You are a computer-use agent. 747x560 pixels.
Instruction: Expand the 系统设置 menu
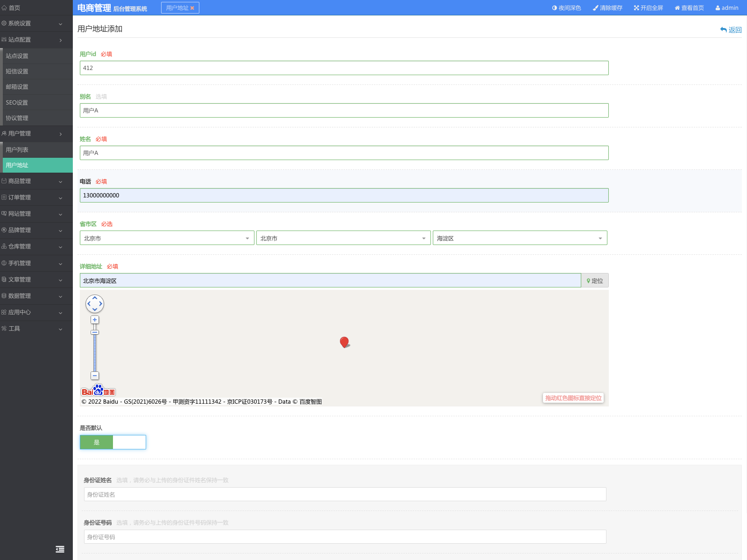click(36, 23)
